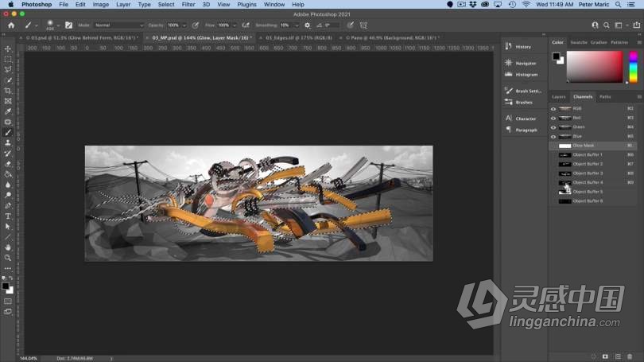Select the Eyedropper tool
Screen dimensions: 644x362
coord(8,111)
